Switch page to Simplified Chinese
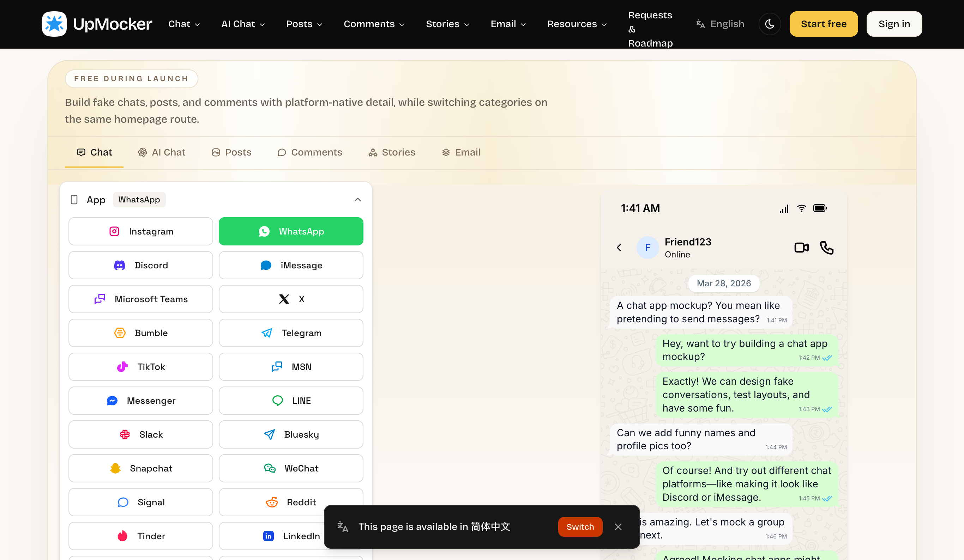The width and height of the screenshot is (964, 560). (580, 527)
